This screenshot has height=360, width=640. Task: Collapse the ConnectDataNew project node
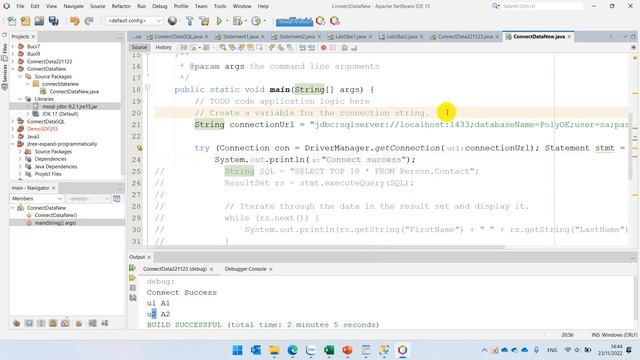point(13,69)
